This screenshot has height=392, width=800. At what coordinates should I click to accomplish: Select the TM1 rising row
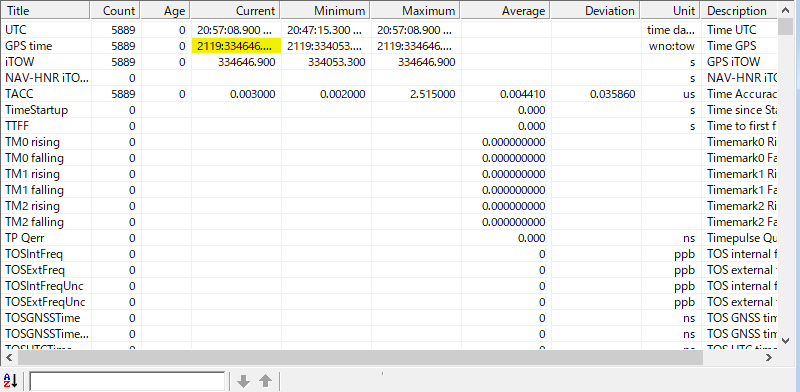[389, 174]
